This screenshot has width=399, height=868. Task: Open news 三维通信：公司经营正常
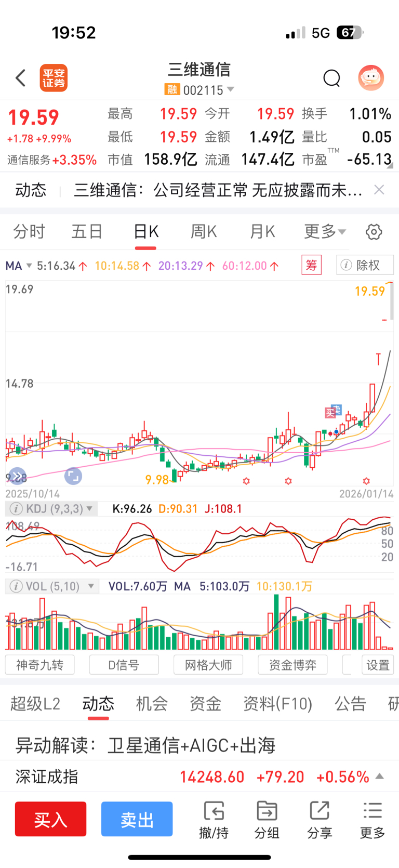(x=218, y=190)
